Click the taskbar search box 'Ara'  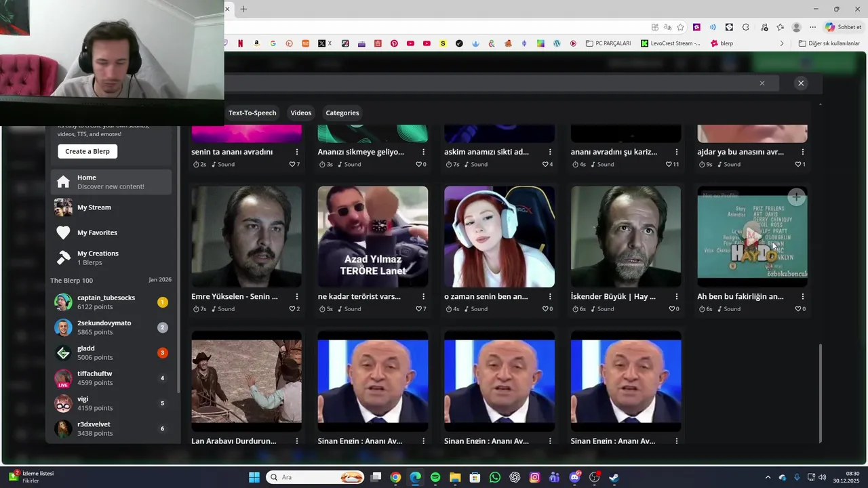click(316, 477)
